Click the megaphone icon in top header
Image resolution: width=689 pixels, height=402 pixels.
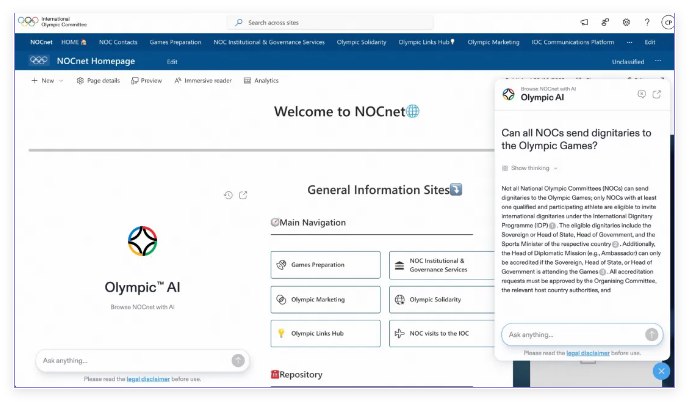[584, 21]
